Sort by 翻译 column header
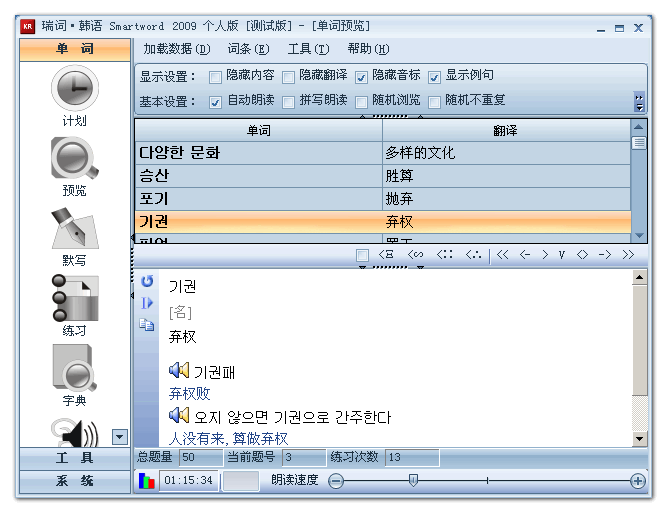This screenshot has height=513, width=667. [x=506, y=130]
